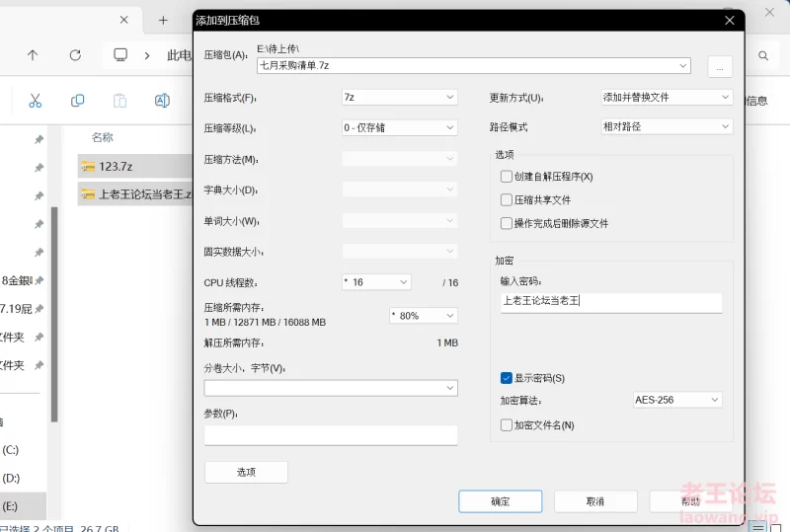Open the CPU 线程数 dropdown showing 16
The height and width of the screenshot is (532, 790).
376,282
